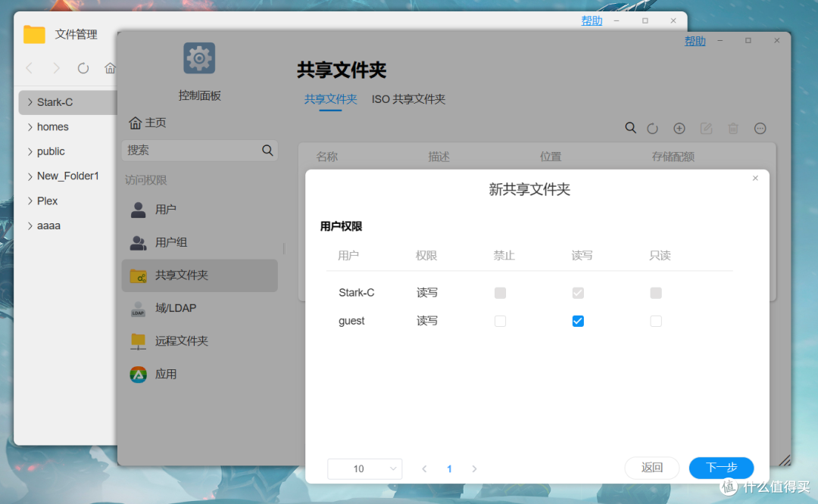The width and height of the screenshot is (818, 504).
Task: Click the 位置 column header
Action: pos(551,157)
